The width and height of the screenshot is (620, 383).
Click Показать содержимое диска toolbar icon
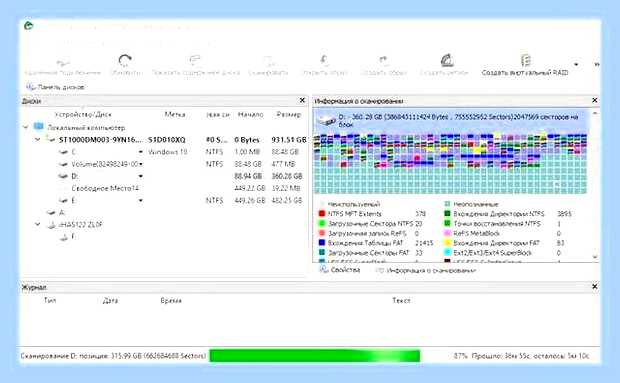195,60
